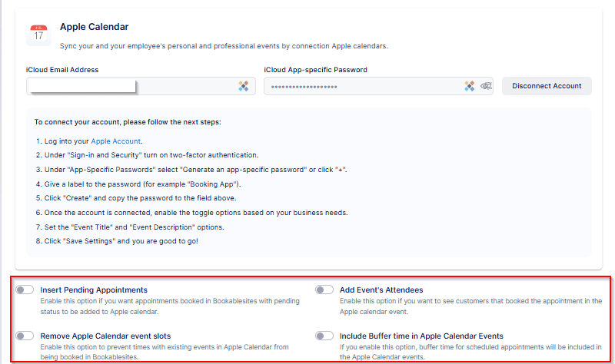
Task: Enable Insert Pending Appointments toggle
Action: point(25,290)
